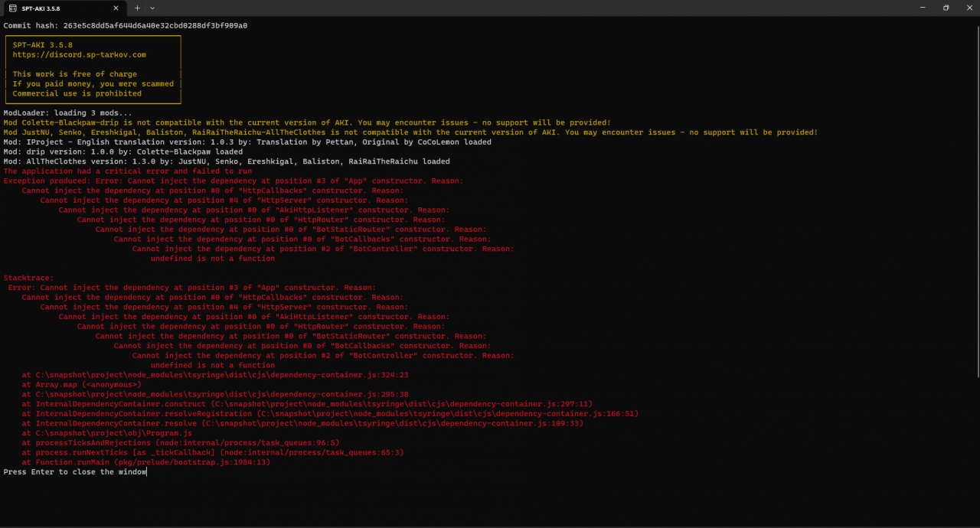Close the terminal window
The width and height of the screenshot is (980, 528).
(968, 8)
